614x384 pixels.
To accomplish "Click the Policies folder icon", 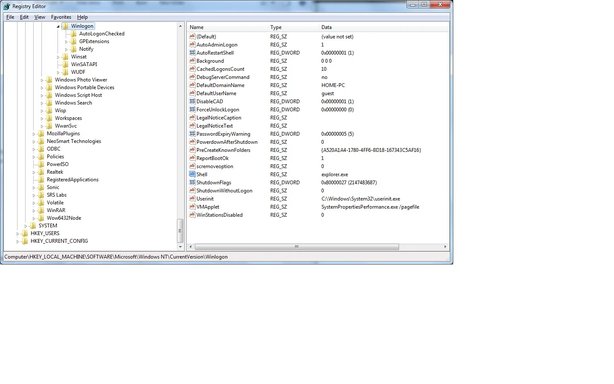I will 41,157.
